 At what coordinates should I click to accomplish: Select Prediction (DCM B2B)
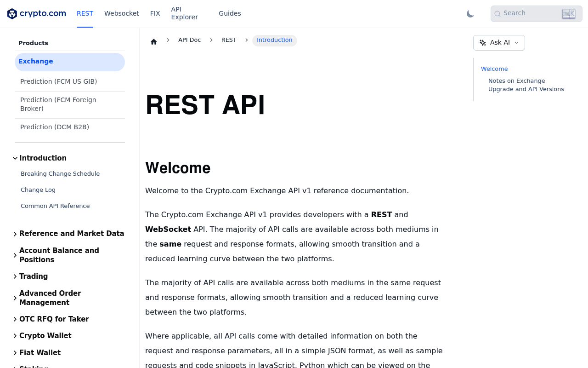click(70, 127)
